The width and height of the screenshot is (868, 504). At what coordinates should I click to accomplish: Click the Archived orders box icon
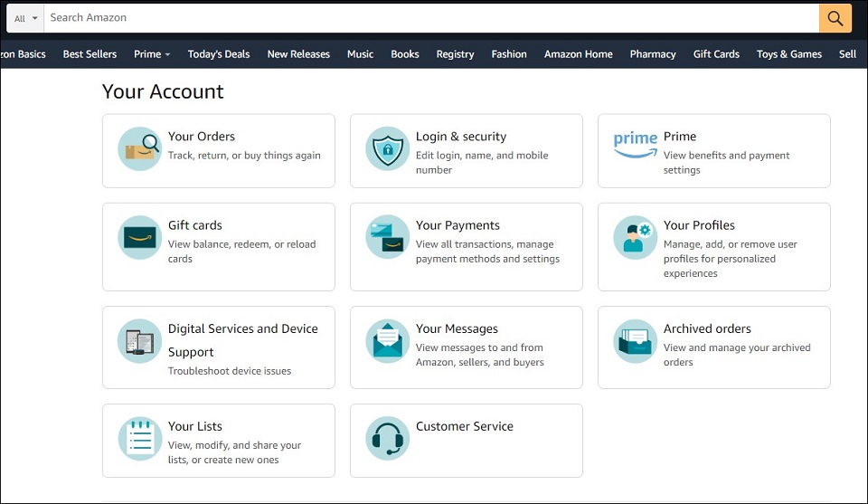point(635,341)
